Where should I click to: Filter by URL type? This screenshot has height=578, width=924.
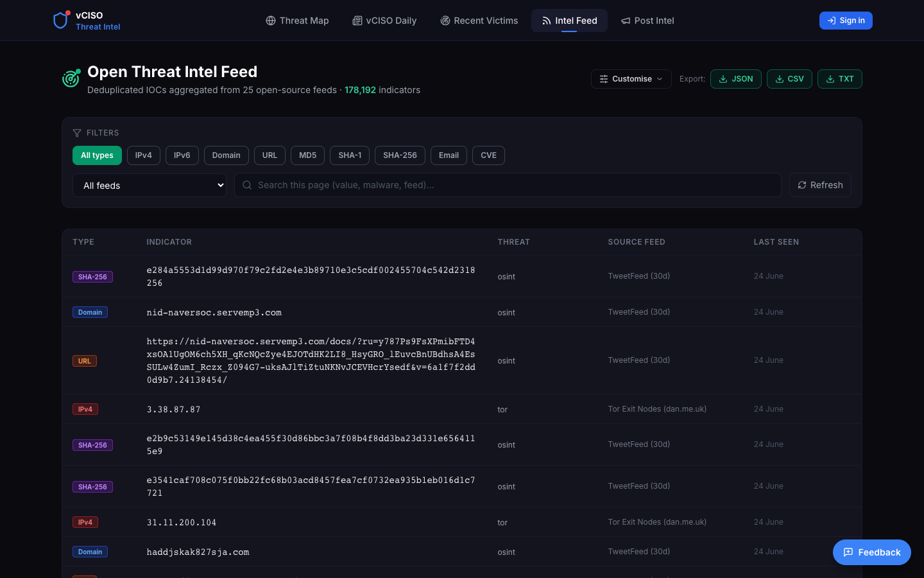(269, 155)
